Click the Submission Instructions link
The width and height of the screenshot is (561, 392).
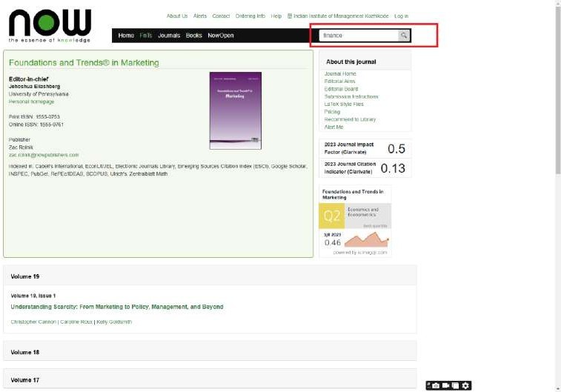pyautogui.click(x=351, y=96)
